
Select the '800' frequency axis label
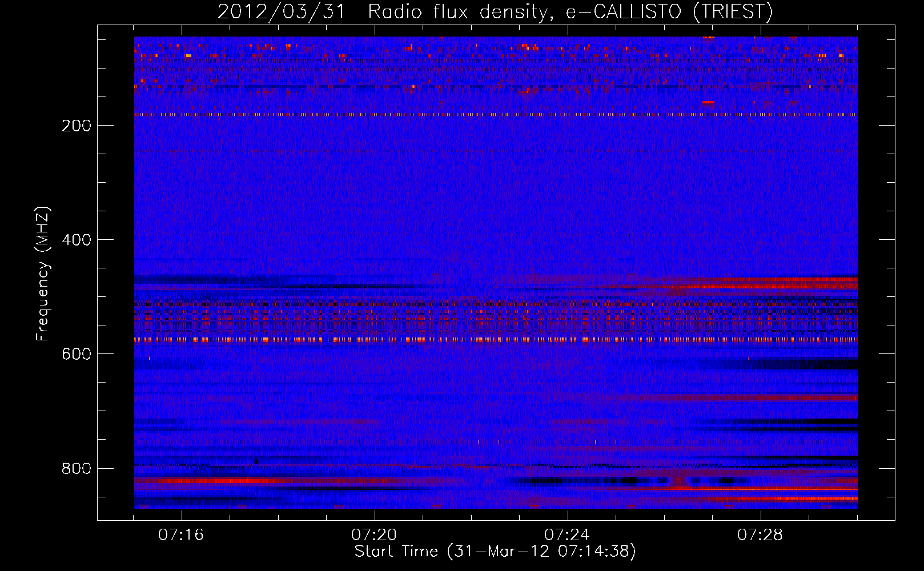77,469
